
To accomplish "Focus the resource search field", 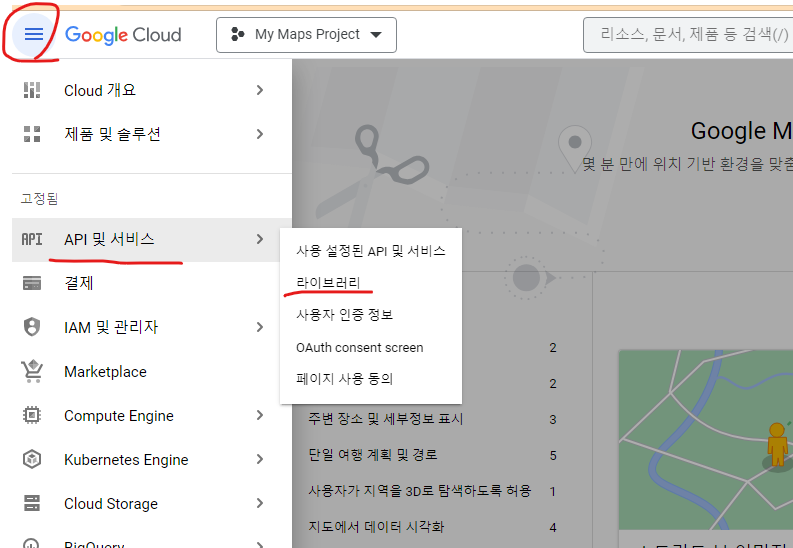I will pyautogui.click(x=688, y=35).
